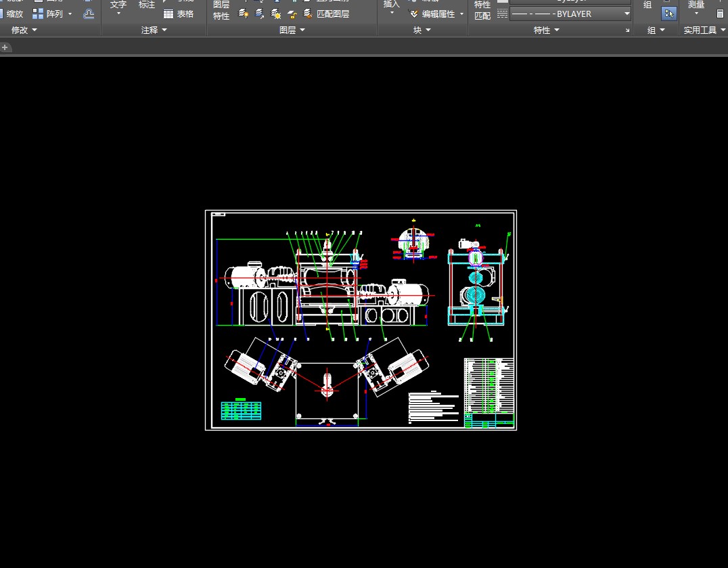Click the Dimension (标注) tool
The image size is (728, 568).
(147, 5)
